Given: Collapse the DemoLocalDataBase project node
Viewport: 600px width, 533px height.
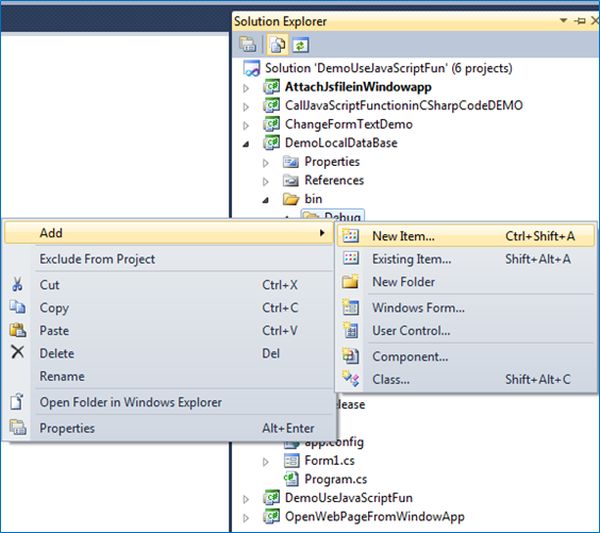Looking at the screenshot, I should [x=247, y=144].
